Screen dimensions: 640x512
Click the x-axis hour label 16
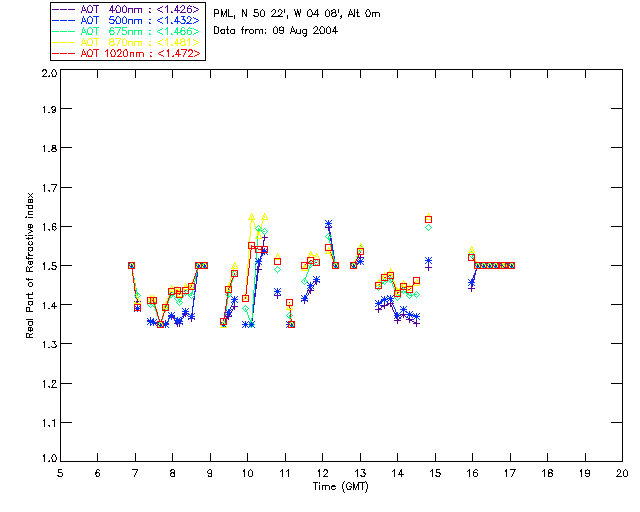point(473,473)
